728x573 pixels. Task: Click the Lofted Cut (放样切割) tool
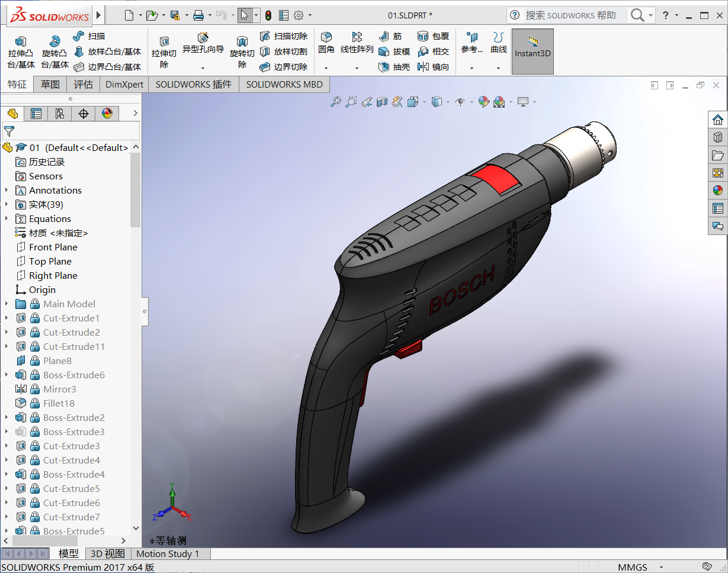pos(284,51)
